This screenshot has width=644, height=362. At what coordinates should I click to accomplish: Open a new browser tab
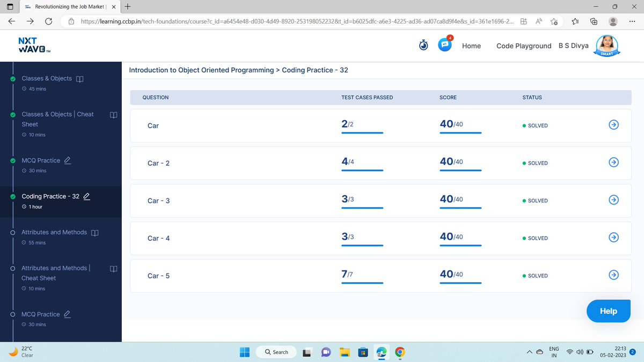point(127,6)
